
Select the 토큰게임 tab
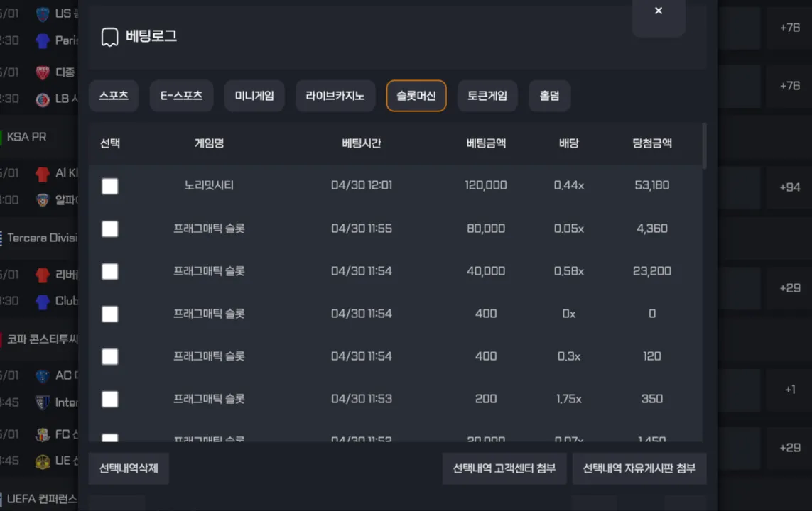[487, 96]
